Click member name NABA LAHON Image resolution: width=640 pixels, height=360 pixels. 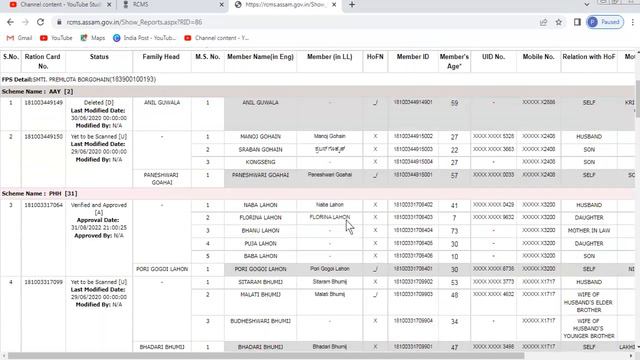click(260, 205)
